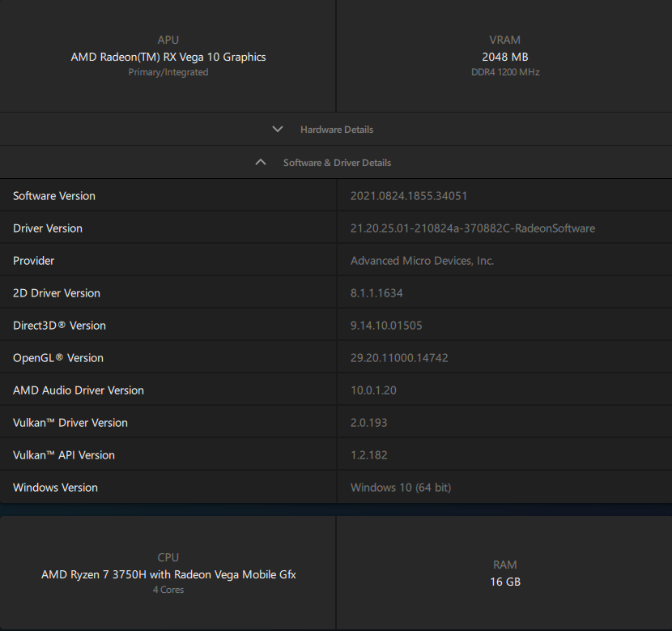Select Windows 10 (64 bit) value
Image resolution: width=672 pixels, height=631 pixels.
(x=401, y=488)
